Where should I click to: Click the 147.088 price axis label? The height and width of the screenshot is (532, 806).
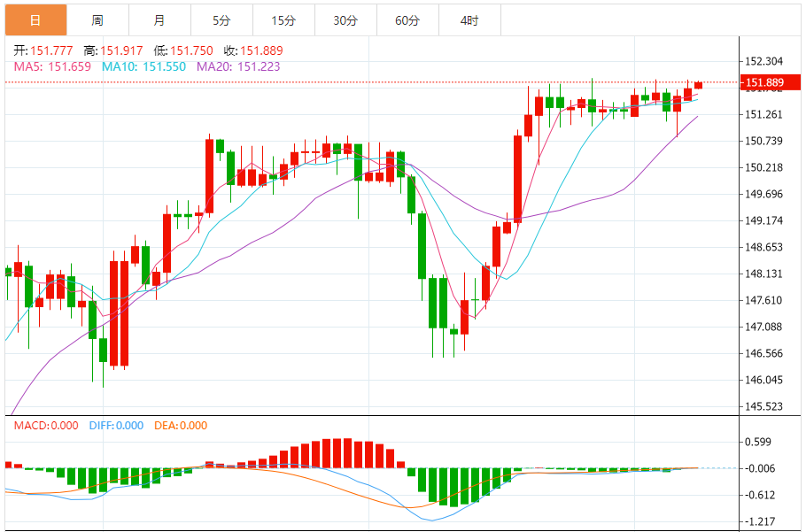click(763, 328)
